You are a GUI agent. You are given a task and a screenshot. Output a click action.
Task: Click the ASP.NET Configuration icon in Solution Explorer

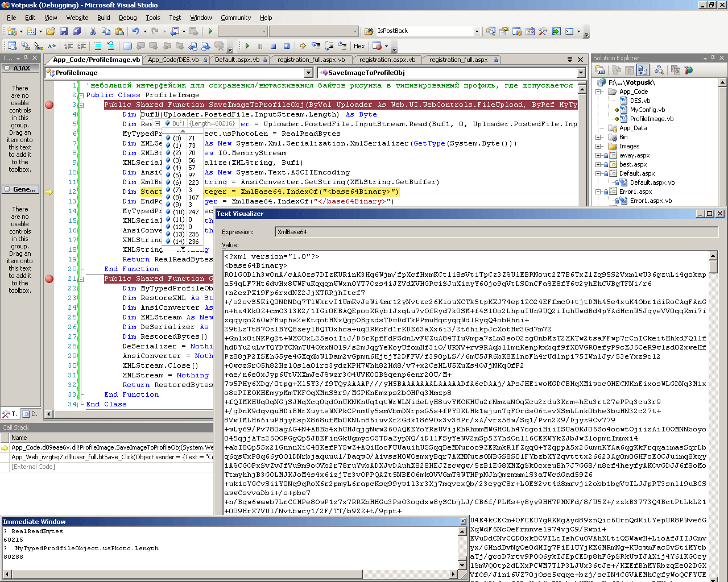pyautogui.click(x=688, y=70)
